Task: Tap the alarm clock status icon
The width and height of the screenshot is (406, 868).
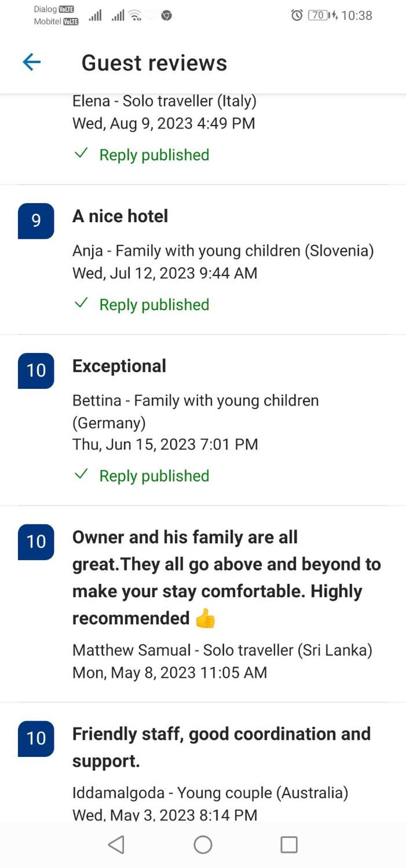Action: [297, 15]
